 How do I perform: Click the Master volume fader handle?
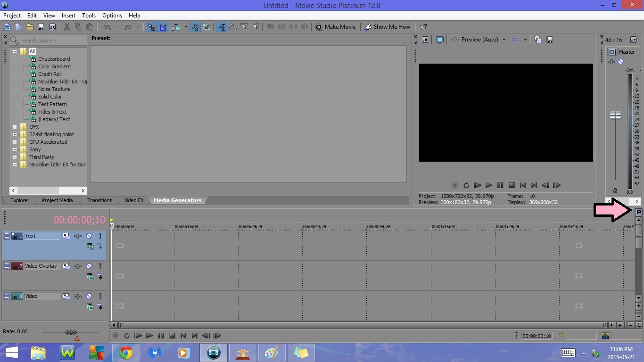615,115
